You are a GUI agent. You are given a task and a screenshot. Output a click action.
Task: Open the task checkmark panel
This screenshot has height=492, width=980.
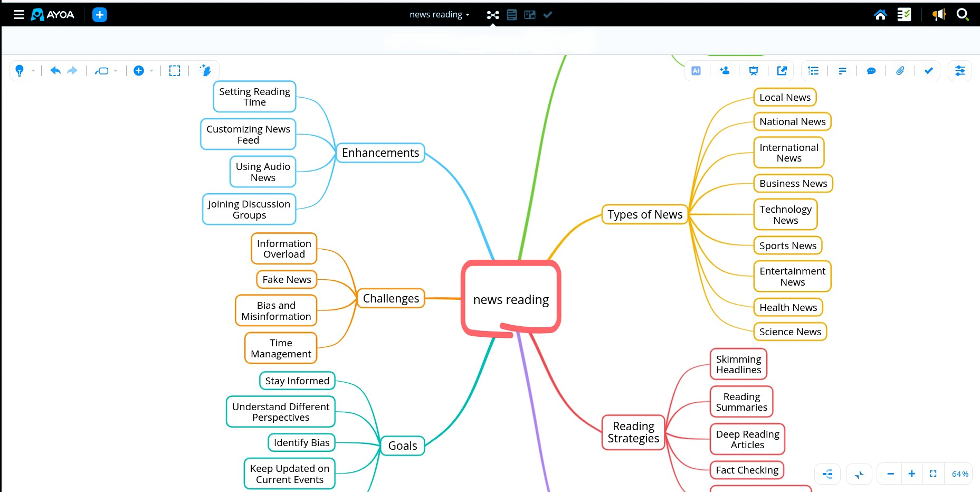[929, 71]
